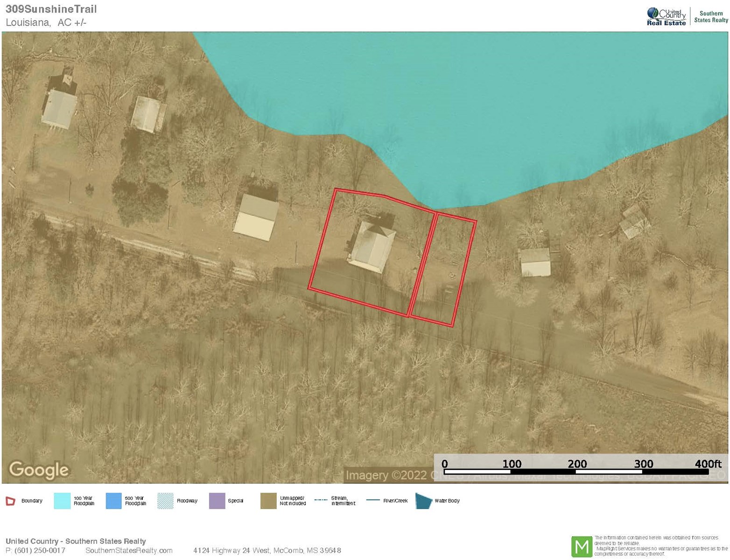Screen dimensions: 730x560
Task: Click the Unmapped/Not included tan swatch
Action: tap(268, 501)
